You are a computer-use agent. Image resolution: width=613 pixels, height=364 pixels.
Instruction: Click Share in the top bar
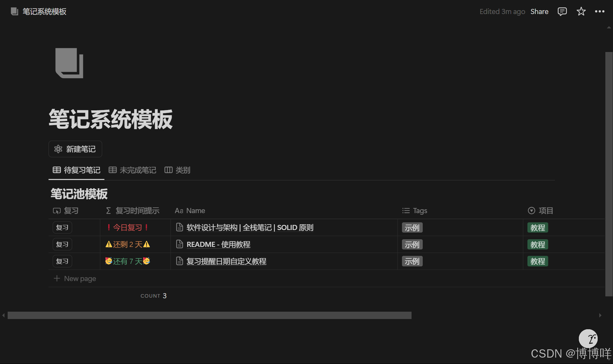click(539, 12)
